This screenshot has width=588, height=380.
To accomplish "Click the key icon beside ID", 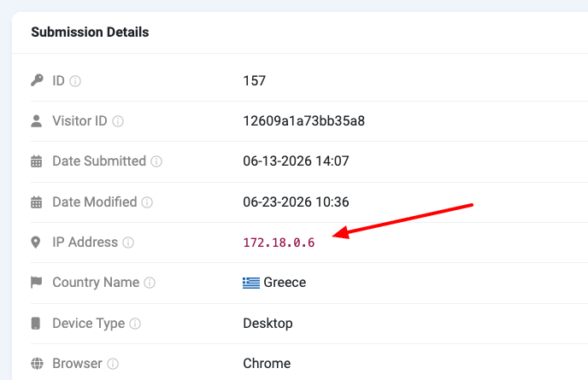I will (37, 80).
